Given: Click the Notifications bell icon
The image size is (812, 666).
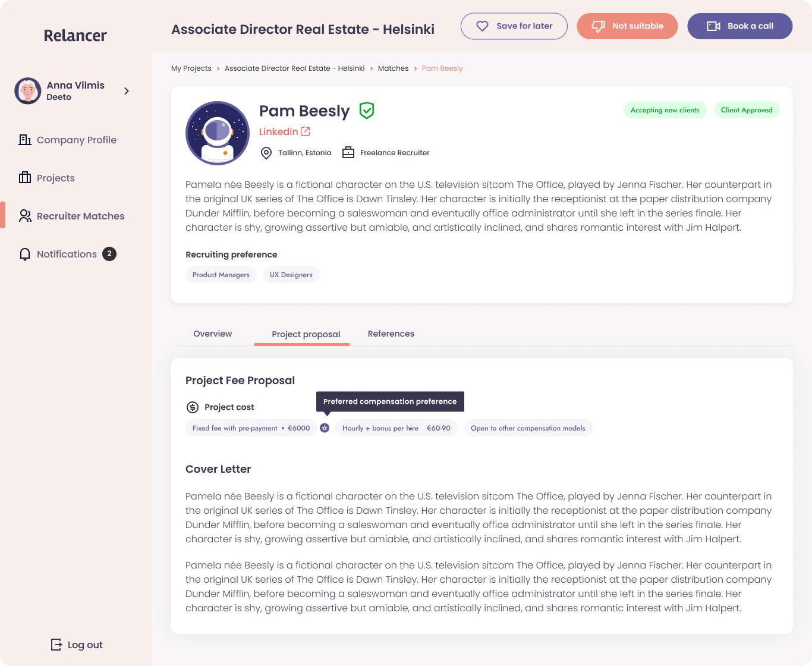Looking at the screenshot, I should [25, 255].
